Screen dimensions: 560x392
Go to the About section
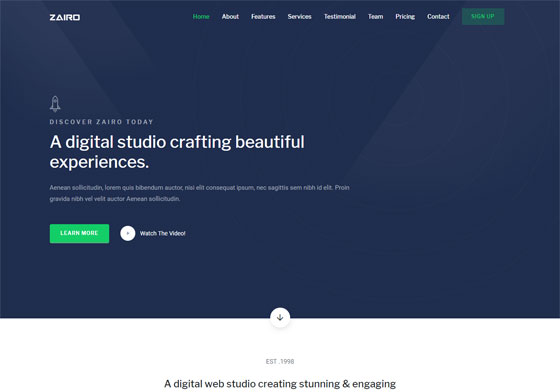(230, 16)
